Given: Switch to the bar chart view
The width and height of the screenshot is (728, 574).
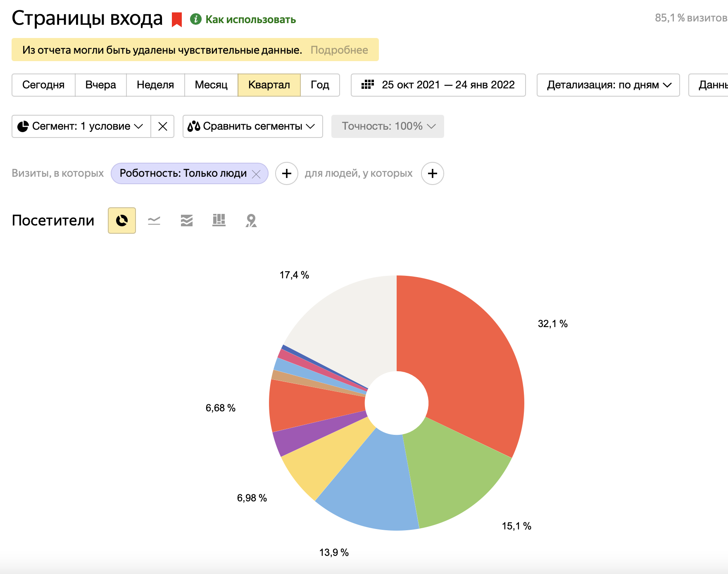Looking at the screenshot, I should [219, 221].
